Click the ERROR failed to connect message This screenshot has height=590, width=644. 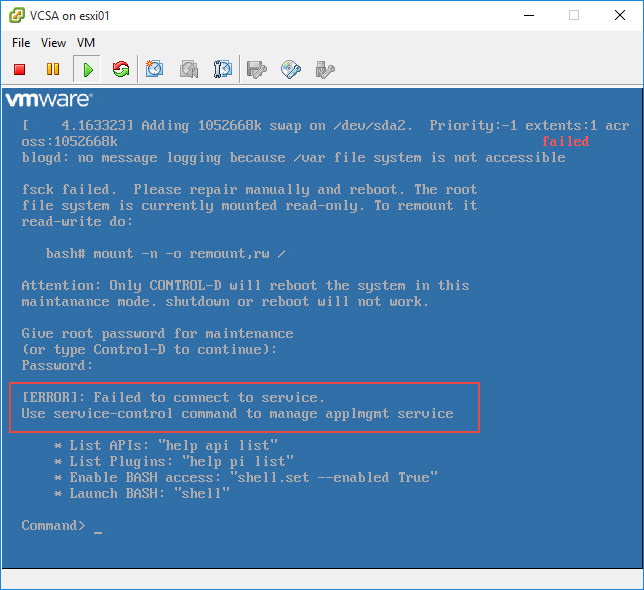173,397
